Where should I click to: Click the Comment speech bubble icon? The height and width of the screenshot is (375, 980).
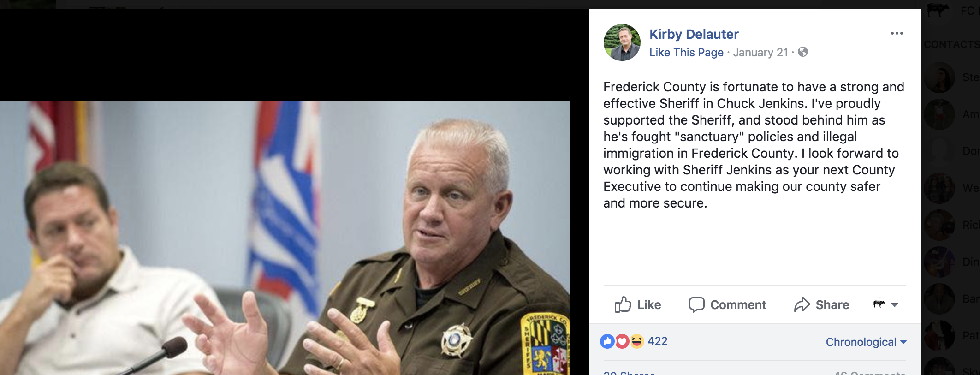tap(696, 304)
